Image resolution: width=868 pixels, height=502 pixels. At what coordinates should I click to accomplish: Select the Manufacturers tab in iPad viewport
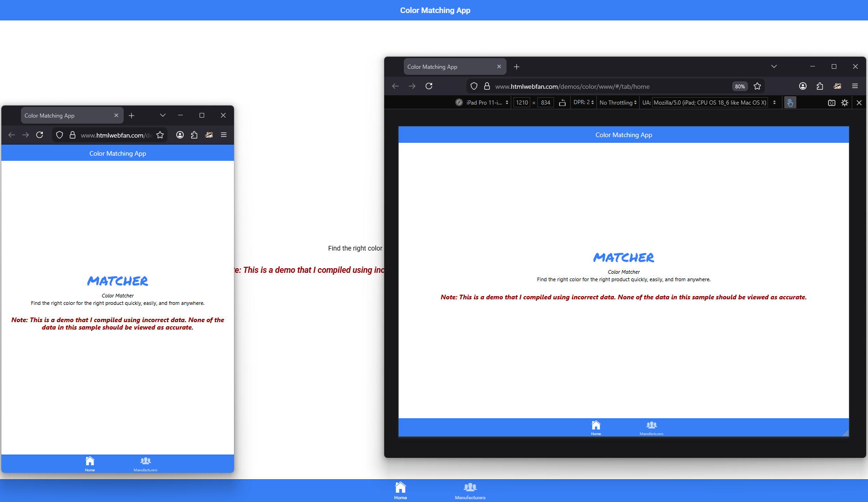coord(651,428)
